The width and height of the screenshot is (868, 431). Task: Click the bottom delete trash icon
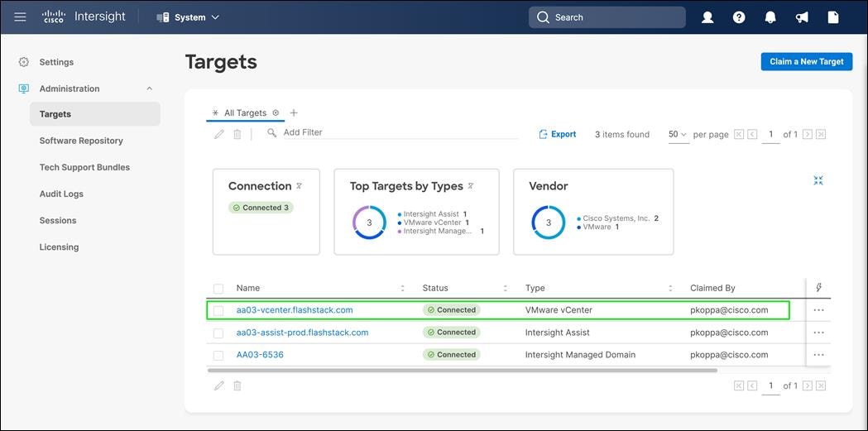237,386
